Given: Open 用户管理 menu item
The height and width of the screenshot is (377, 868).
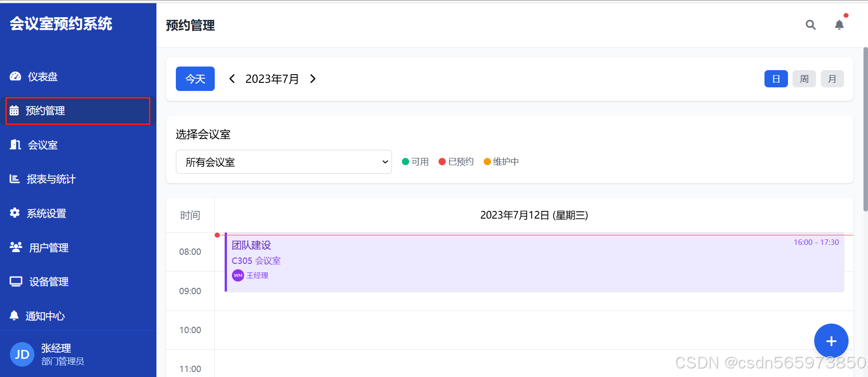Looking at the screenshot, I should pos(78,247).
